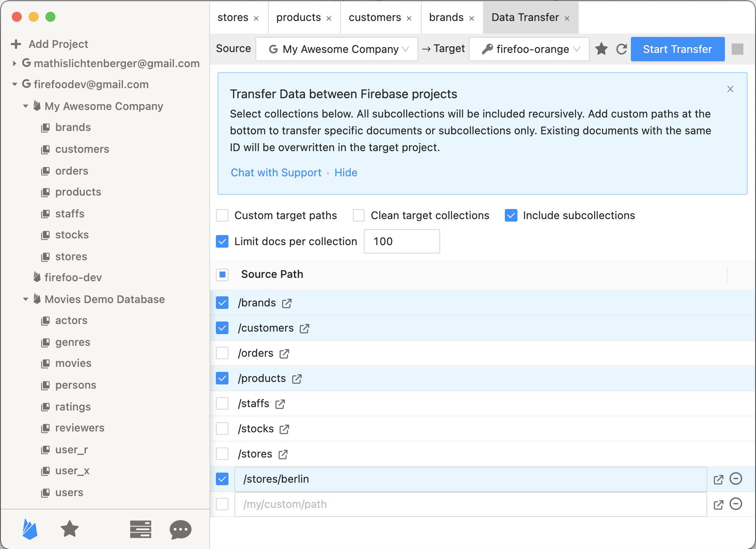Open /stocks external link icon
This screenshot has width=756, height=549.
[284, 429]
